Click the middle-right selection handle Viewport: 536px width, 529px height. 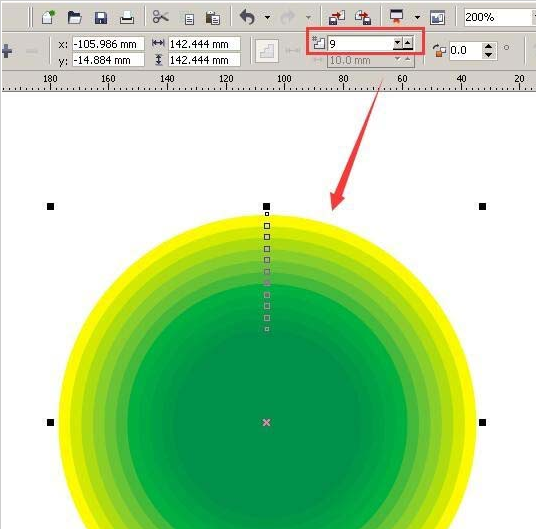point(482,423)
